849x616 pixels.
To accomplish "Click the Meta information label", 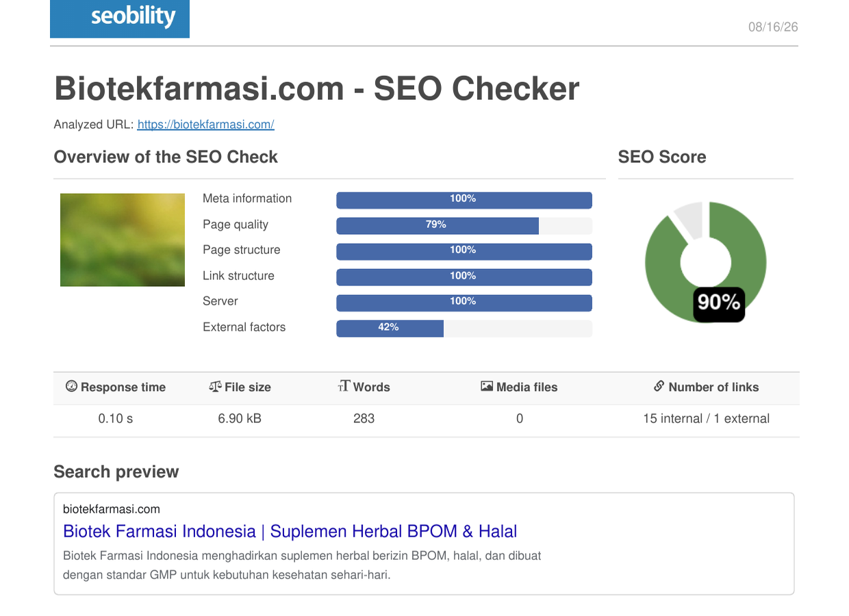I will coord(247,198).
